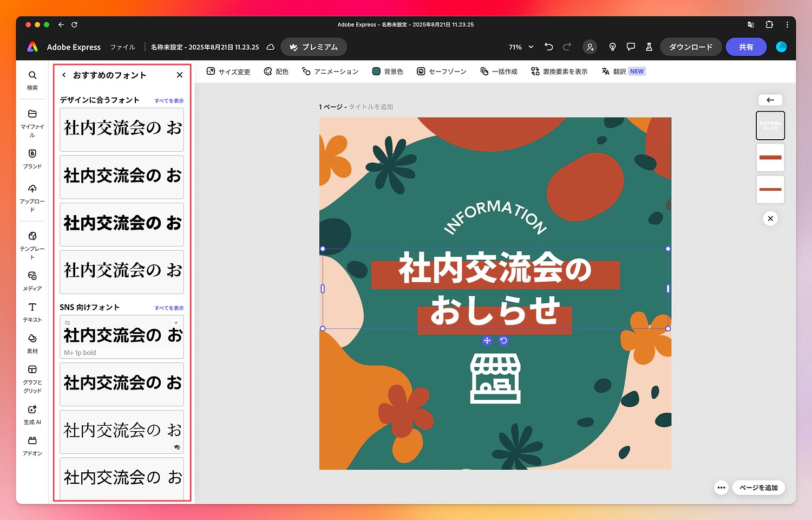Open the プレミアム menu

click(x=313, y=47)
